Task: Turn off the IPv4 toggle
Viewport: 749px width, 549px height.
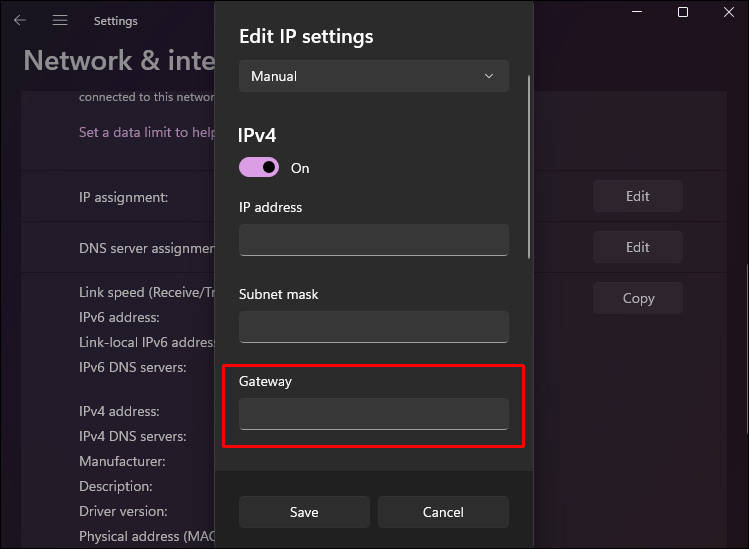Action: pos(259,168)
